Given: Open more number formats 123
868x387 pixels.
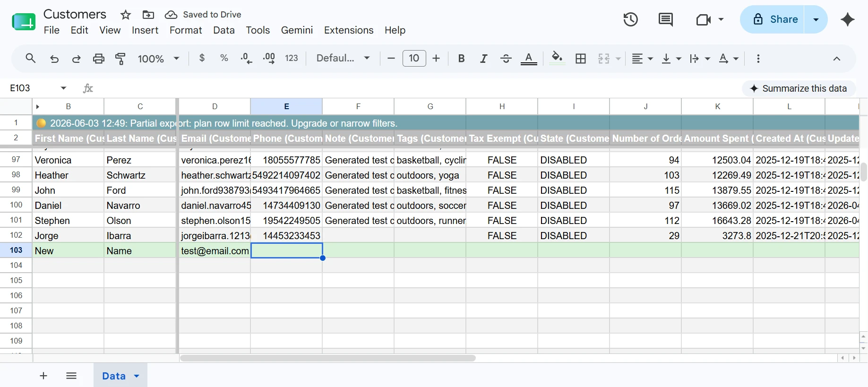Looking at the screenshot, I should click(x=292, y=58).
